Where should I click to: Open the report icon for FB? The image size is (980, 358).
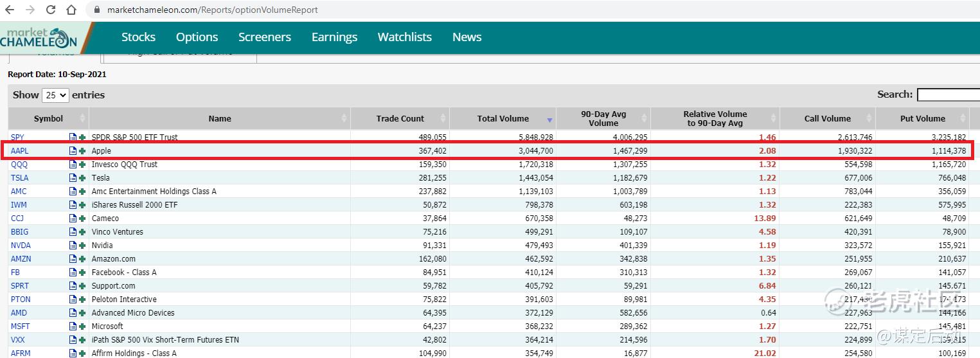point(73,273)
